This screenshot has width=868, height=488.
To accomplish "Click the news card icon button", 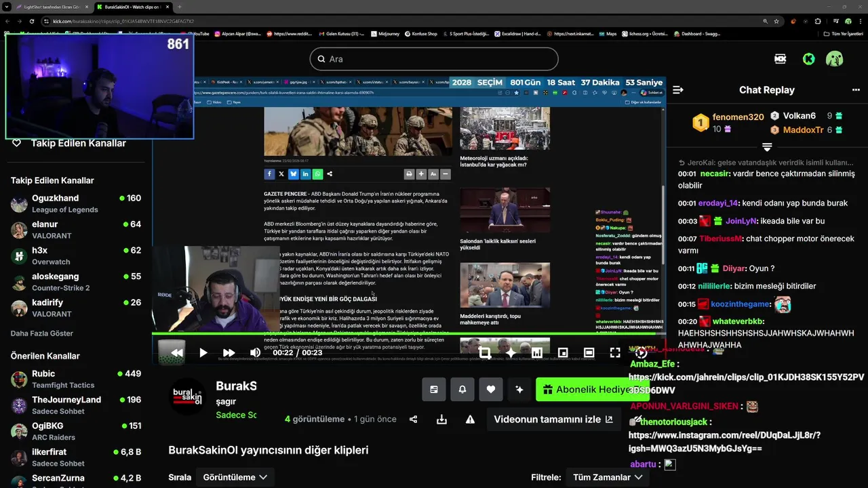I will [x=434, y=390].
